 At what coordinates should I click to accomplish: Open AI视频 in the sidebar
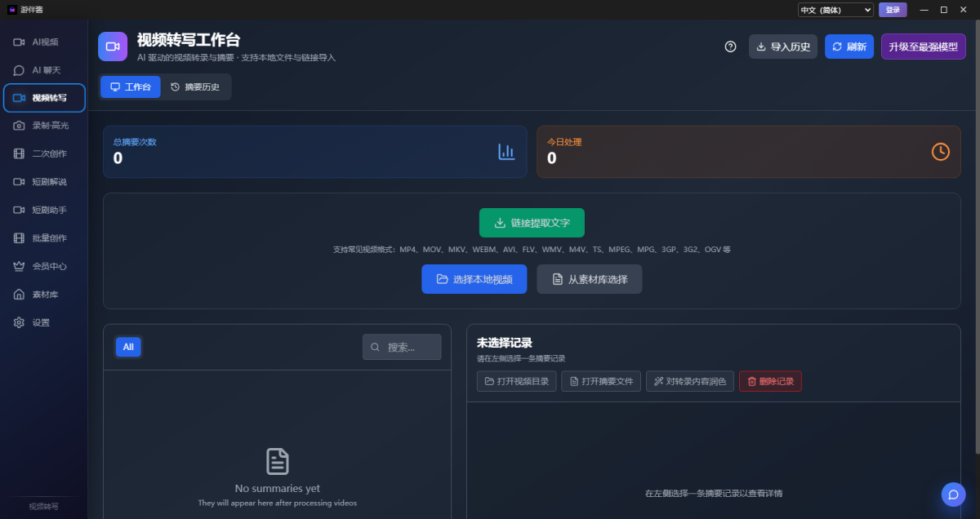[45, 42]
